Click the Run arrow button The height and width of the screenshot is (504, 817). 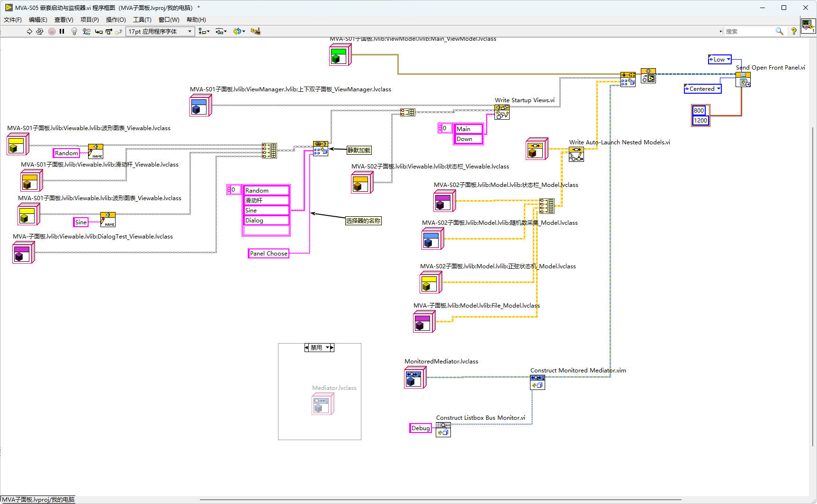(29, 31)
